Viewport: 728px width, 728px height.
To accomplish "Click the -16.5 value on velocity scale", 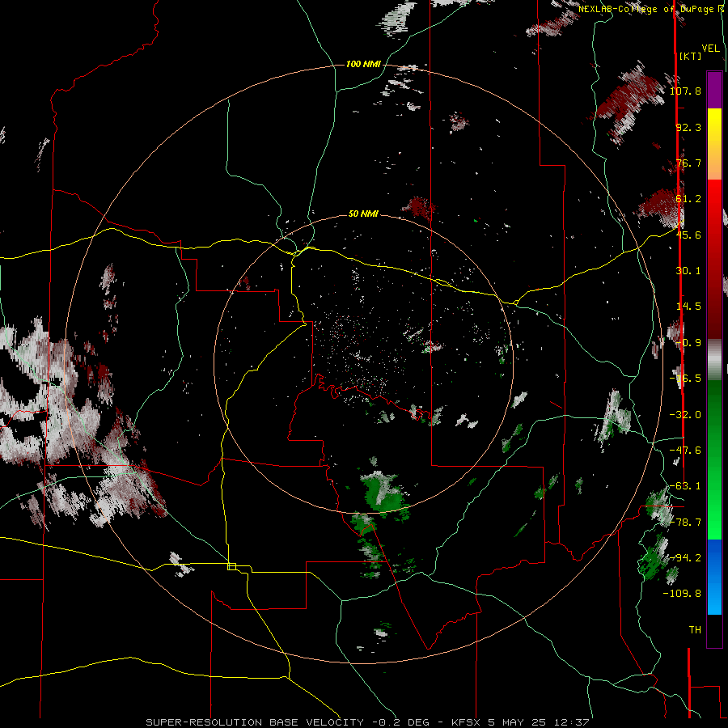I will pos(685,379).
